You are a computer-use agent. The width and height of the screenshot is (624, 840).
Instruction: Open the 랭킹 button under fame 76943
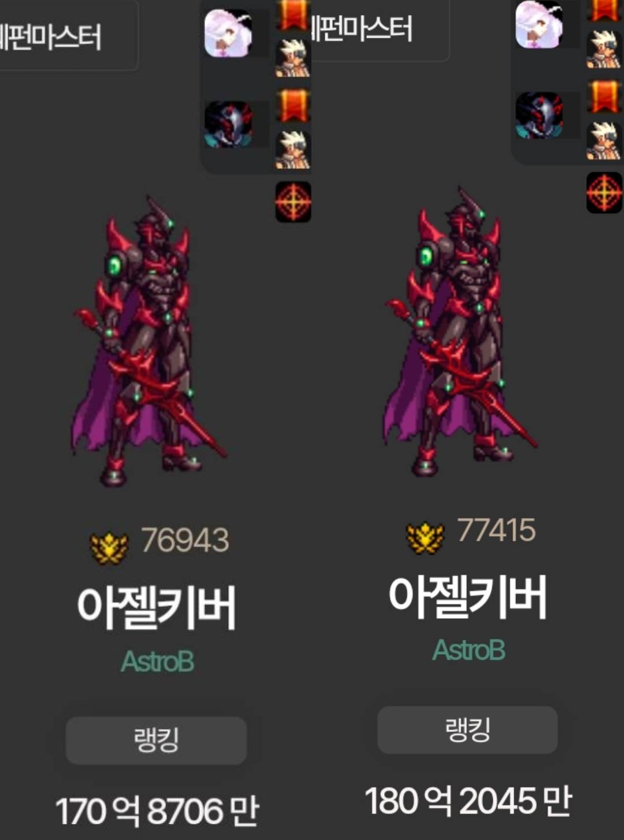tap(156, 740)
